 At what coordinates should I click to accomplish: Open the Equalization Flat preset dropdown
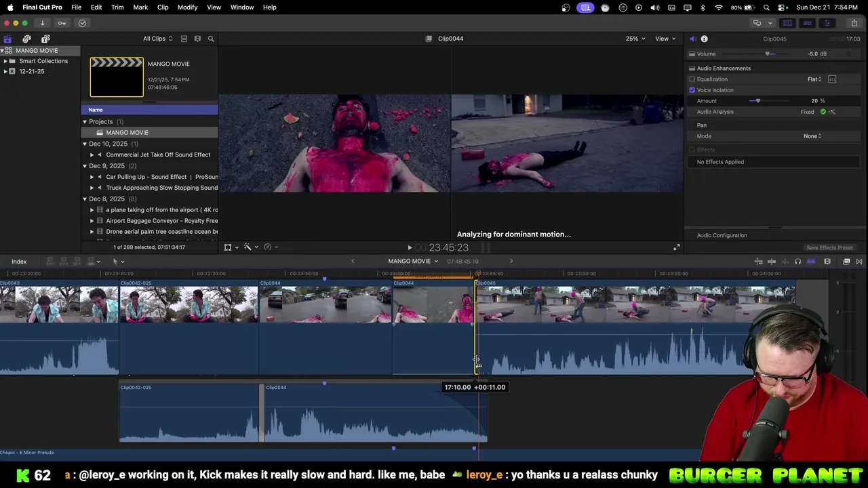[814, 79]
